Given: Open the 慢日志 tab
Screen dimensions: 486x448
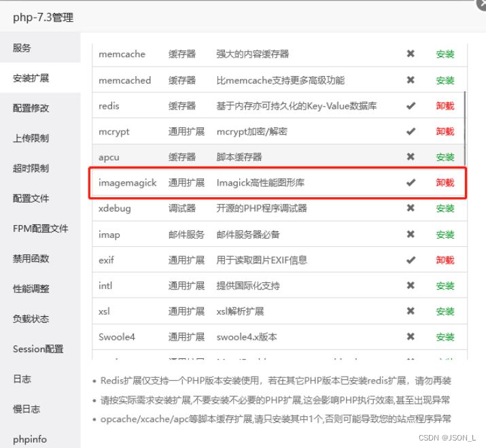Looking at the screenshot, I should click(40, 409).
